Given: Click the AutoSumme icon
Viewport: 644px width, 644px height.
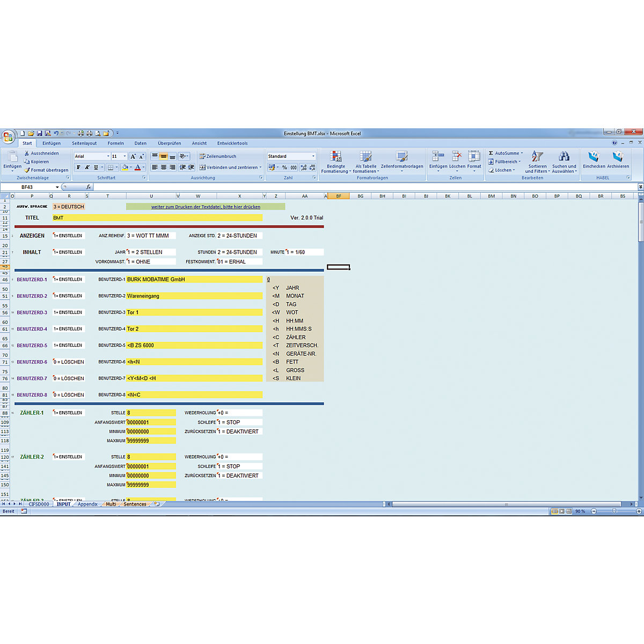Looking at the screenshot, I should [492, 153].
